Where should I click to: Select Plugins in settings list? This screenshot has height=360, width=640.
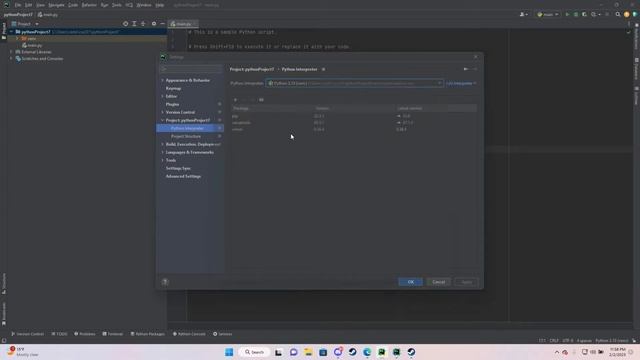point(172,104)
